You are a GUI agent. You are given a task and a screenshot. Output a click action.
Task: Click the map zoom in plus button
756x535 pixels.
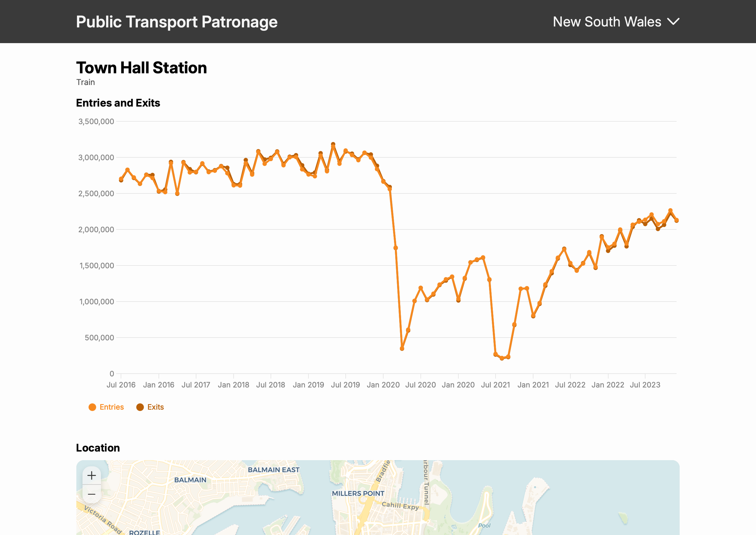pyautogui.click(x=91, y=475)
